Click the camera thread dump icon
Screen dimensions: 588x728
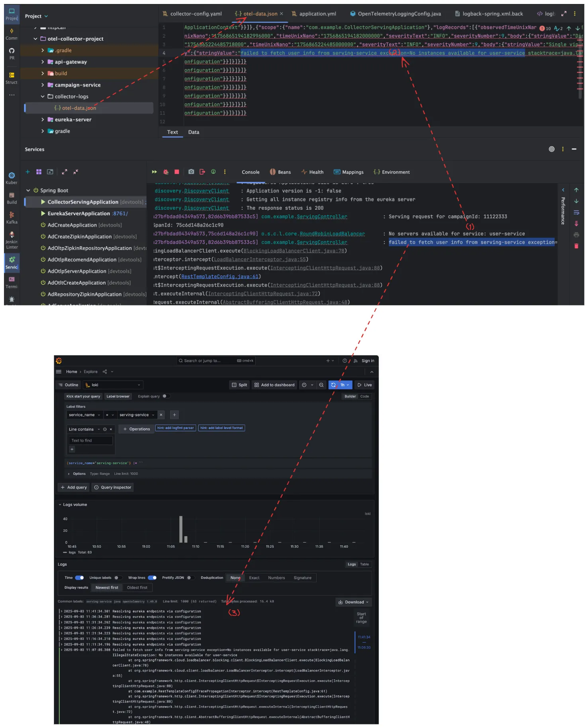pos(191,172)
